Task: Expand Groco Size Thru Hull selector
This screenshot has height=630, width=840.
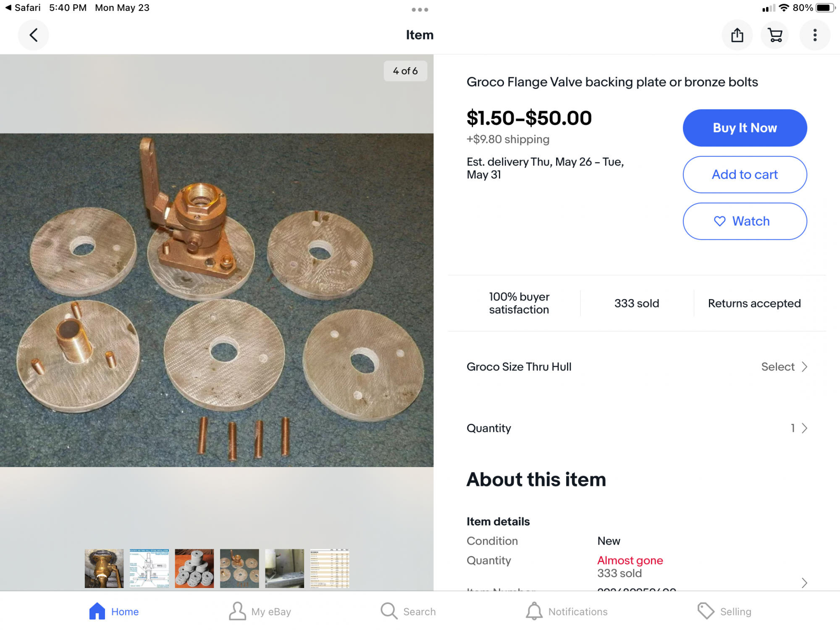Action: point(637,367)
